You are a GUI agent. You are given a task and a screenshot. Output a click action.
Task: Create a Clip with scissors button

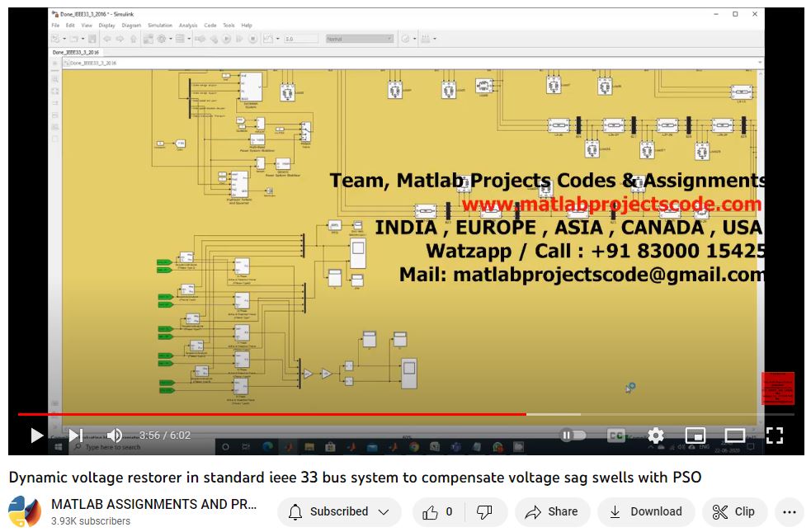tap(734, 511)
